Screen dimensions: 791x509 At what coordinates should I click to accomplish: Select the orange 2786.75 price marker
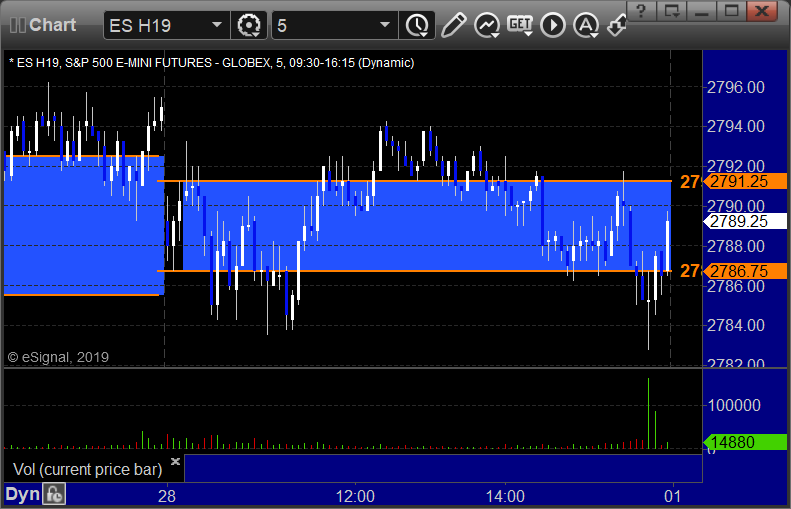click(745, 271)
